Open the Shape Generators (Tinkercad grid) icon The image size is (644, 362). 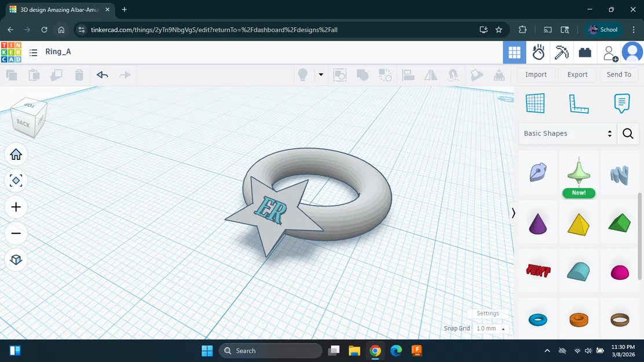[x=514, y=52]
